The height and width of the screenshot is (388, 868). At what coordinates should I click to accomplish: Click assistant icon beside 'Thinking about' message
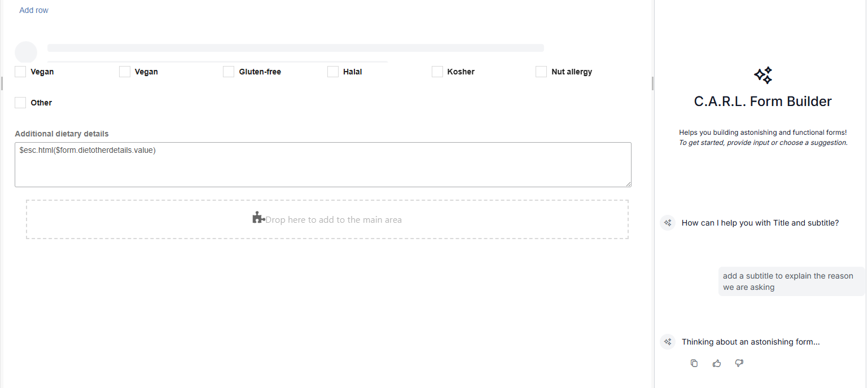(668, 342)
